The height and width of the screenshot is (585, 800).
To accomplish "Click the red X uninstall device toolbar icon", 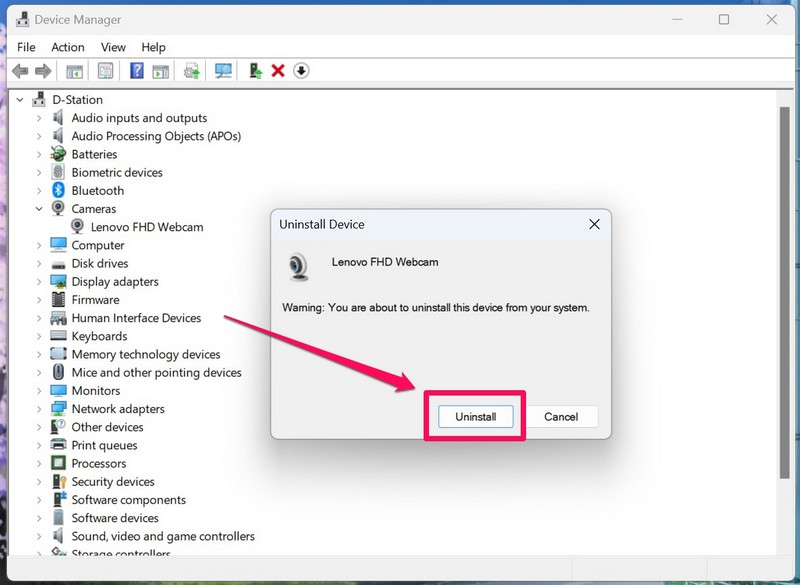I will [278, 71].
